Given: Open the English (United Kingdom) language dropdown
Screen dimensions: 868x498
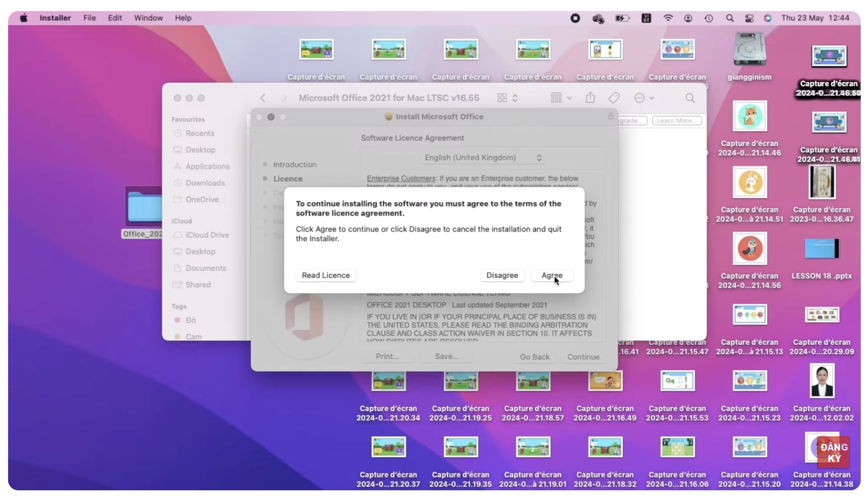Looking at the screenshot, I should click(482, 157).
